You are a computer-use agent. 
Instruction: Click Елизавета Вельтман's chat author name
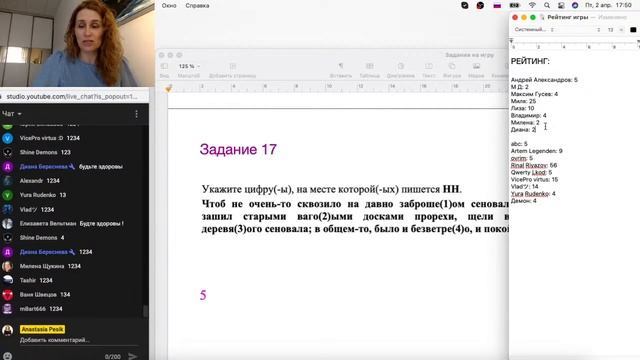48,224
